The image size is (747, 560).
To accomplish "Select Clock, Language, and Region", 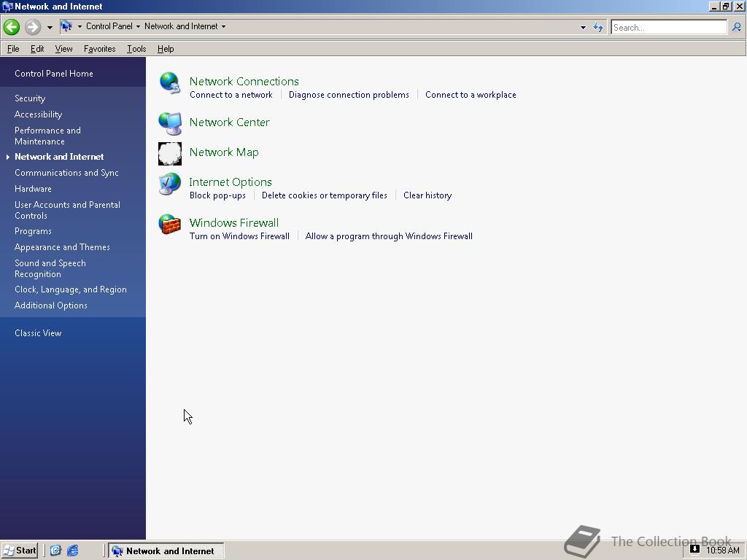I will coord(71,289).
